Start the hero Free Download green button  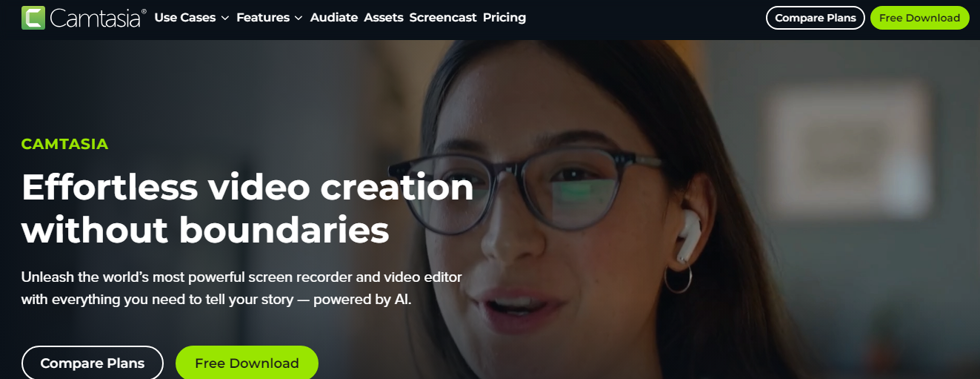tap(247, 363)
